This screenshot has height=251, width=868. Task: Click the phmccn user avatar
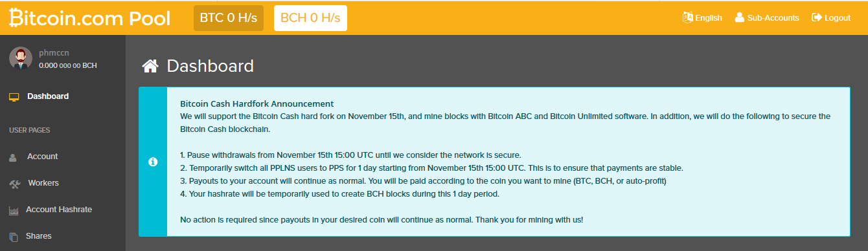pos(21,58)
